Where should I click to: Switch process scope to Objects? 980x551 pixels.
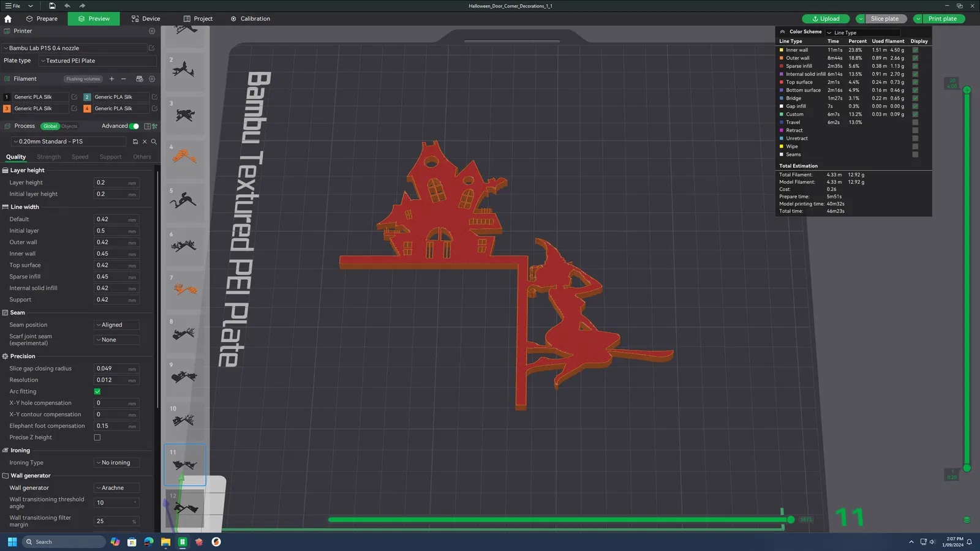(x=69, y=126)
